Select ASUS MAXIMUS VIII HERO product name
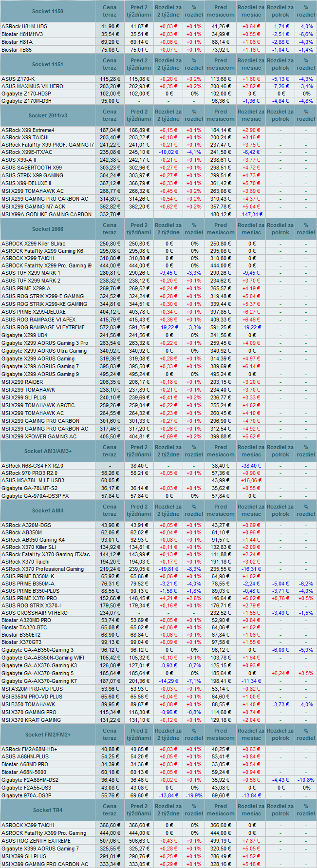317x868 pixels. tap(32, 86)
